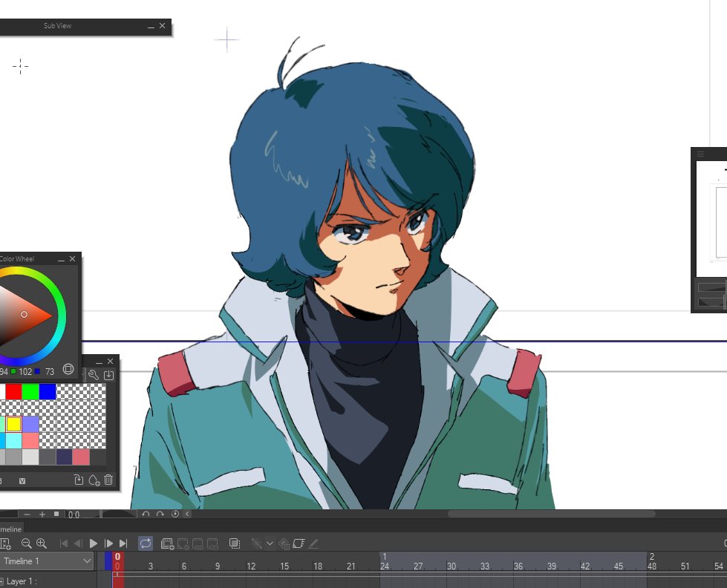
Task: Reset canvas rotation icon
Action: (x=175, y=514)
